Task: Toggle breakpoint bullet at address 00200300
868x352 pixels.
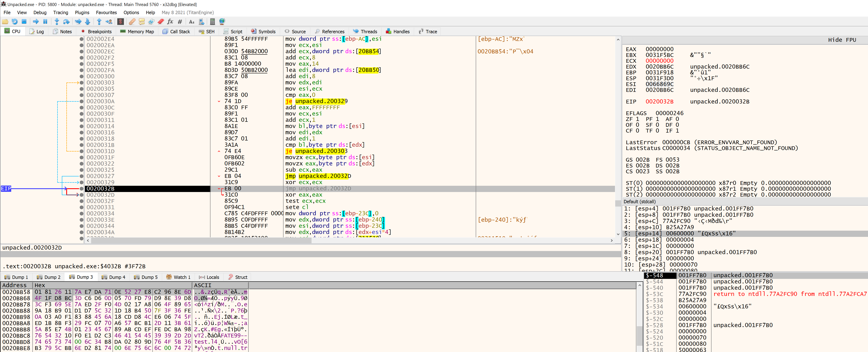Action: tap(82, 76)
